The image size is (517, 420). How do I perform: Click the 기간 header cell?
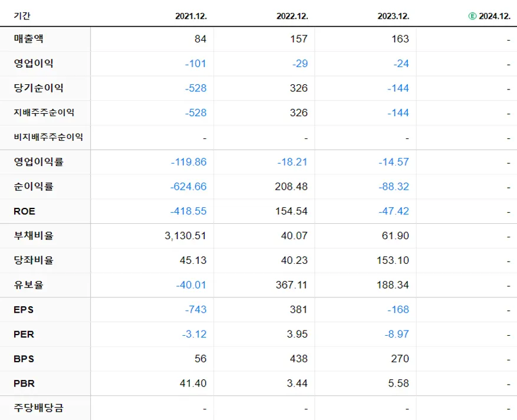coord(21,16)
